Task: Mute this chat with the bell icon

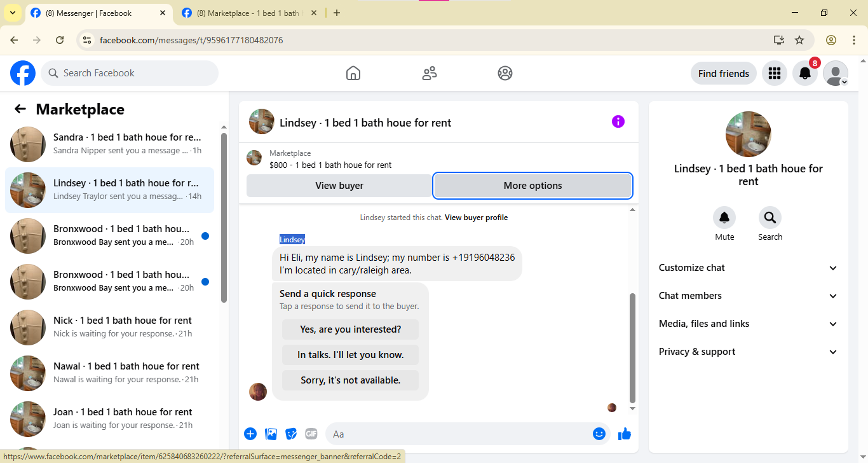Action: (x=724, y=218)
